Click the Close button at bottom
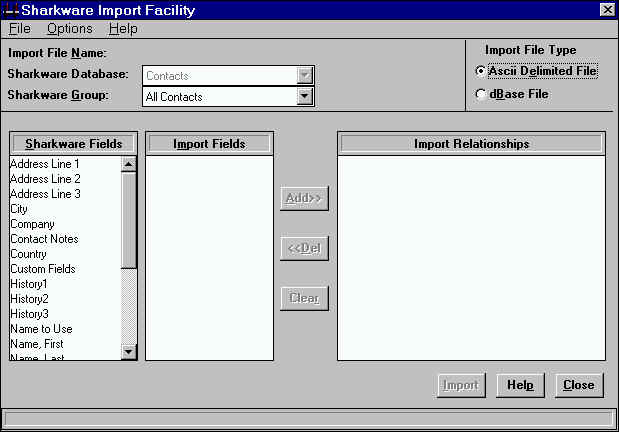619x432 pixels. [579, 385]
